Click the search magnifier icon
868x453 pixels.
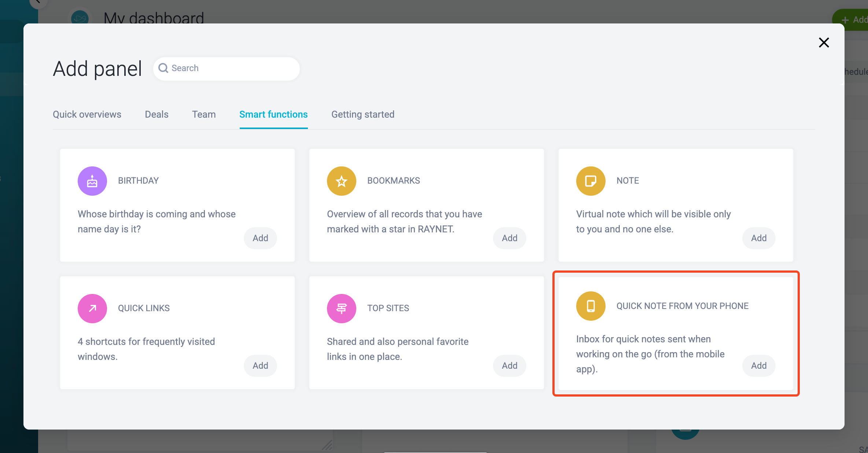(163, 68)
